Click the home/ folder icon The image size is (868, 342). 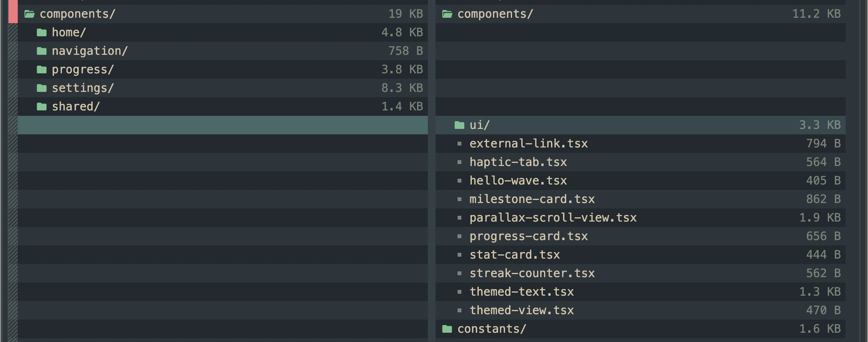tap(42, 32)
